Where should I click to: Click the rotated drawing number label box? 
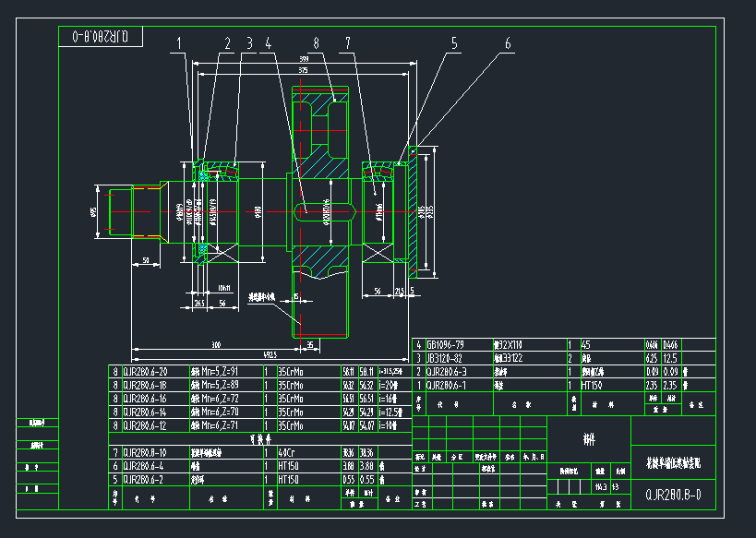[x=101, y=37]
